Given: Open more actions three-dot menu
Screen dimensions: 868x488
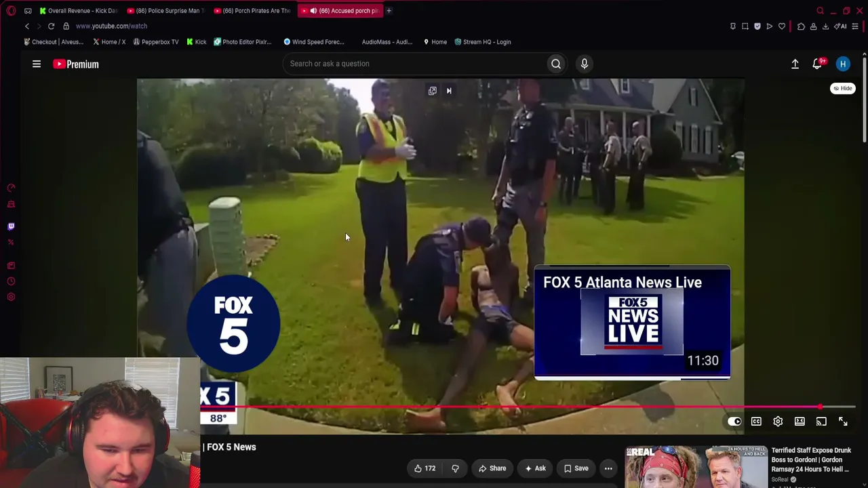Looking at the screenshot, I should coord(608,468).
